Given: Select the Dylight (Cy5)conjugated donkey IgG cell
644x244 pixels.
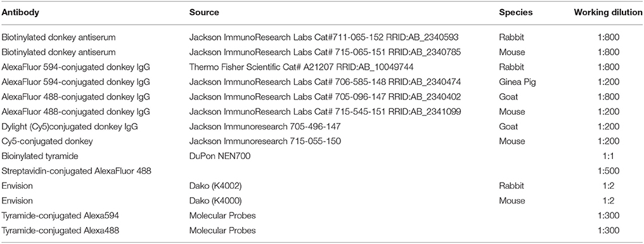Looking at the screenshot, I should tap(70, 127).
